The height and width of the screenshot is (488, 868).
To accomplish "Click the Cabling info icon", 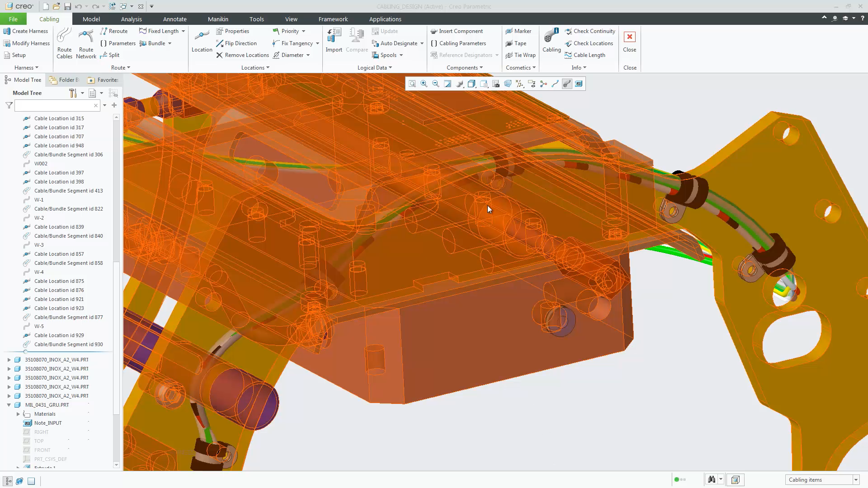I will tap(552, 41).
